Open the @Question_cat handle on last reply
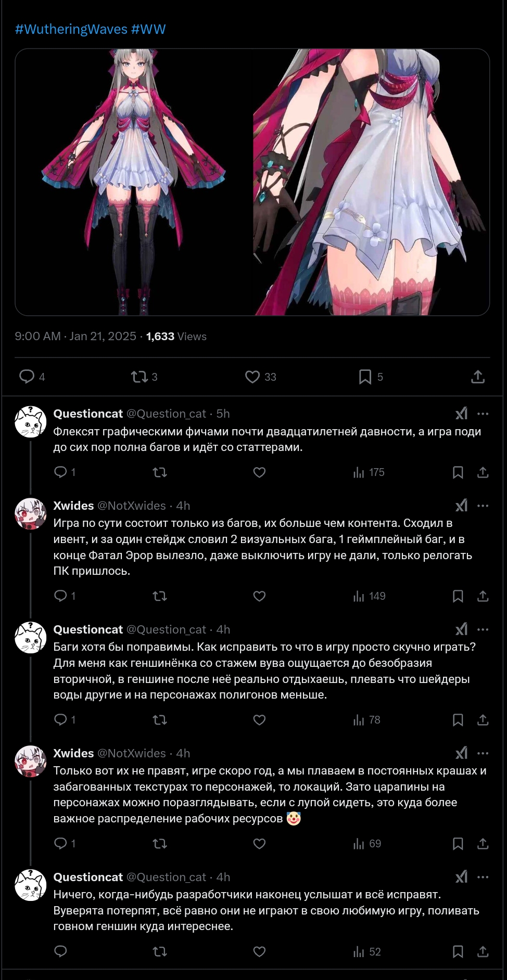This screenshot has height=980, width=507. [x=167, y=877]
